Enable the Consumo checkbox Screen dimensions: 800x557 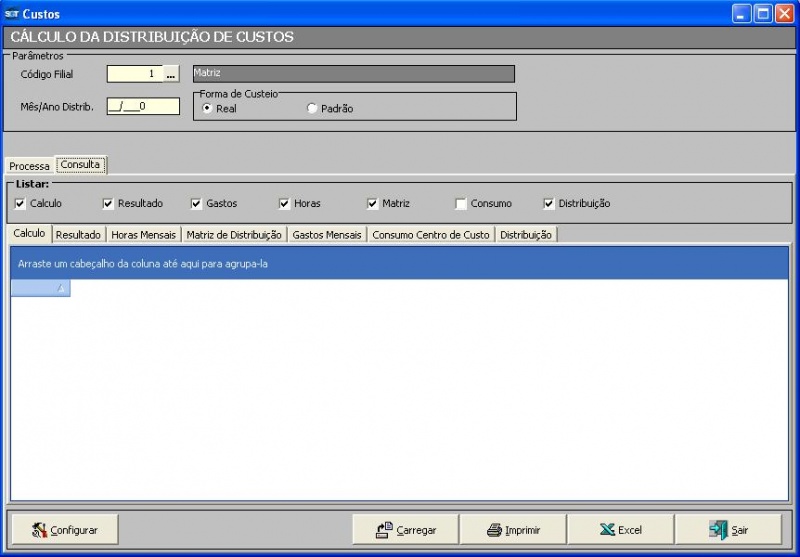(461, 204)
